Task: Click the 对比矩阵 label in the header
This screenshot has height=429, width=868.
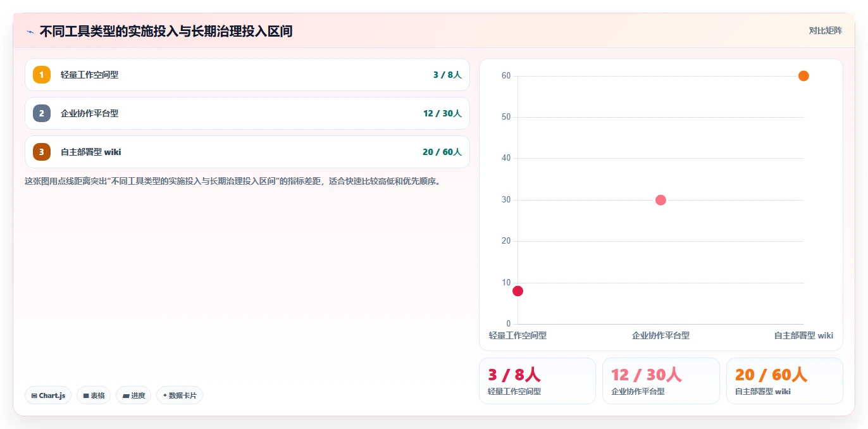Action: [826, 30]
